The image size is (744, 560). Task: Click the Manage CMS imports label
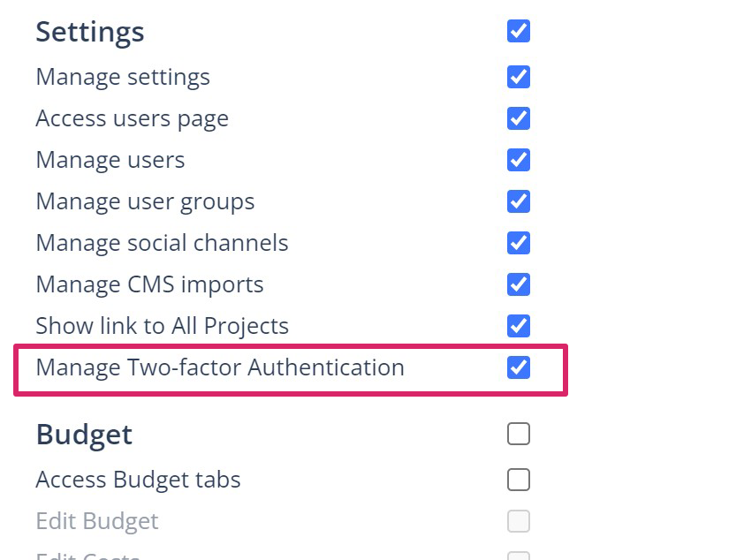(149, 284)
